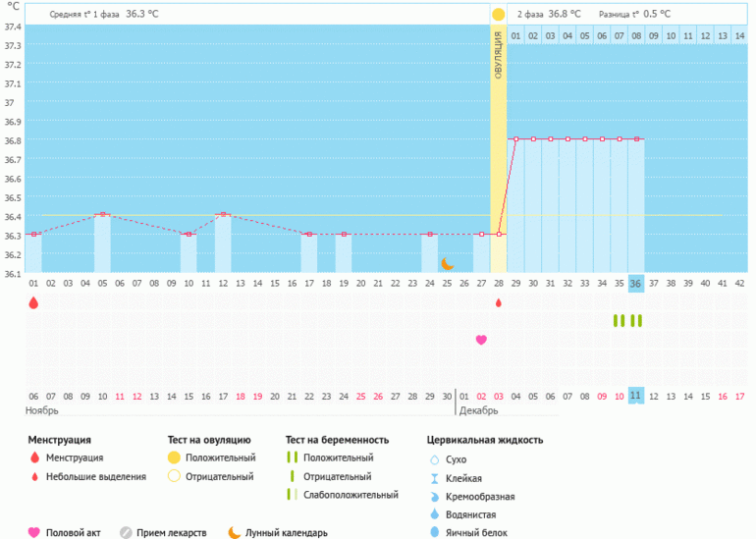Click the Сухо empty drop icon in legend
756x539 pixels.
click(434, 459)
